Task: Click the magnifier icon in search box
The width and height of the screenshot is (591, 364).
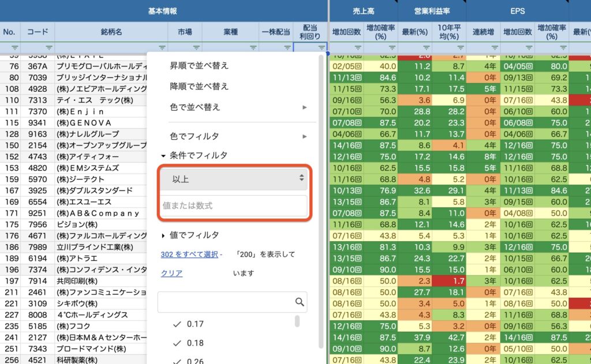Action: point(299,302)
